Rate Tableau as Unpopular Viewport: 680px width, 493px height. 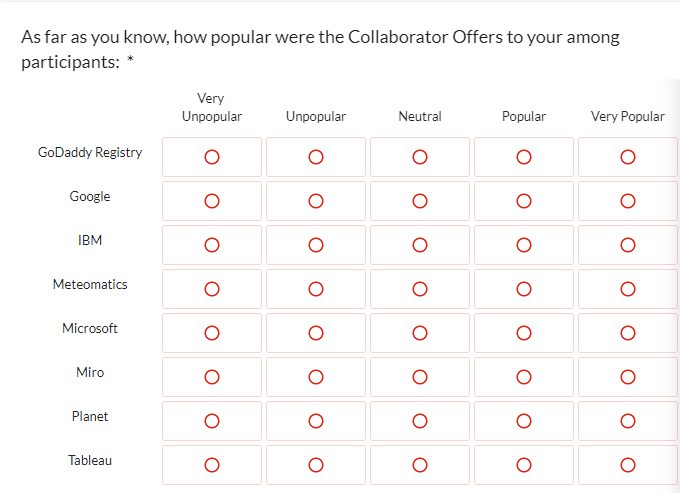316,465
